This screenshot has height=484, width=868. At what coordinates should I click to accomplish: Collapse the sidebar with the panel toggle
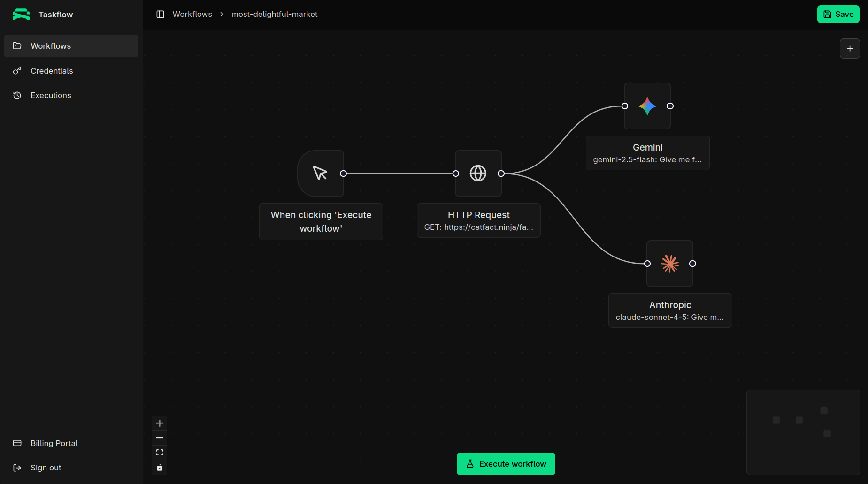(x=161, y=14)
